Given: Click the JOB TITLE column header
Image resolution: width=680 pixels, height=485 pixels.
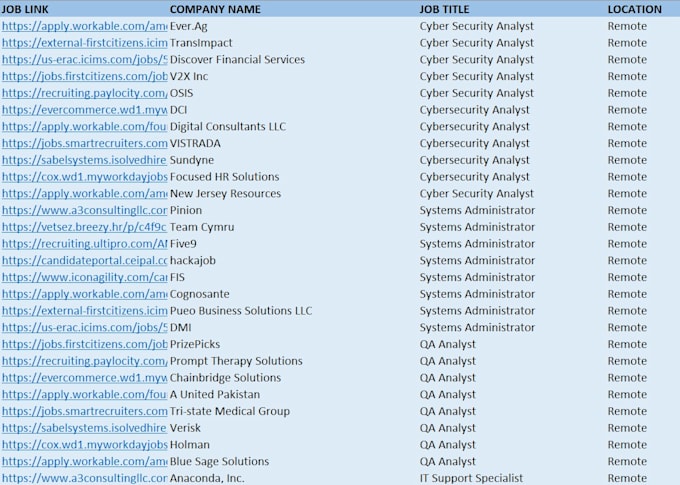Looking at the screenshot, I should tap(444, 9).
